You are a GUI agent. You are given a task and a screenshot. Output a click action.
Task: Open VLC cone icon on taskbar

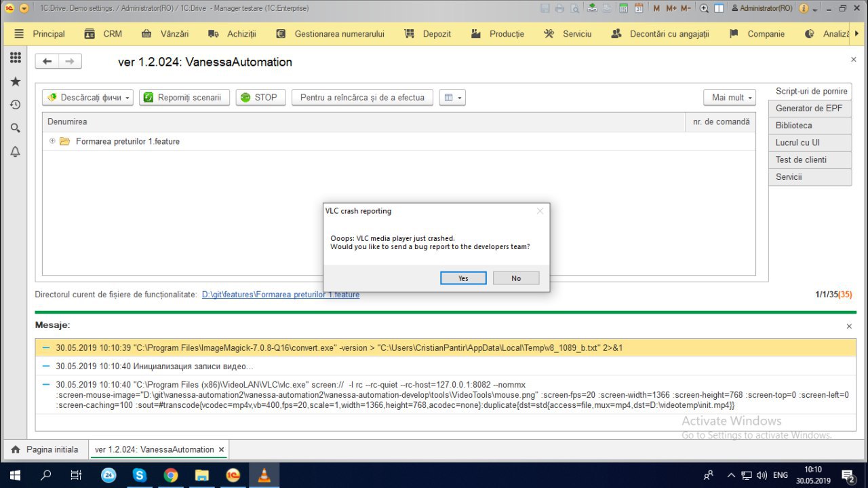pyautogui.click(x=264, y=475)
